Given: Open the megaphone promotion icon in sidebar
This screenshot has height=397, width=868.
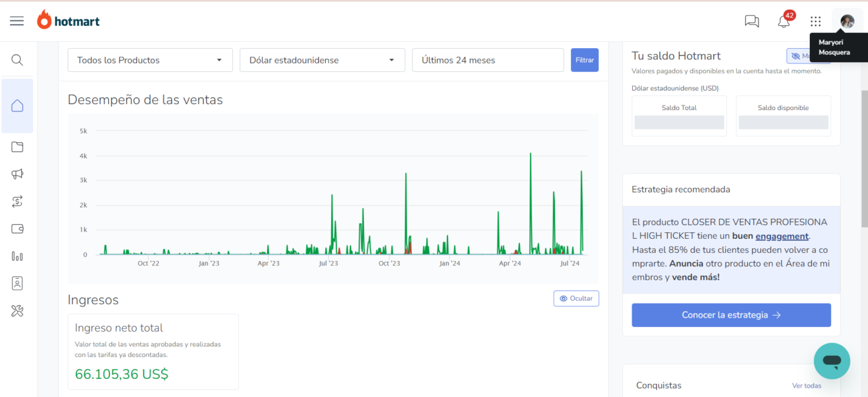Looking at the screenshot, I should pyautogui.click(x=17, y=174).
